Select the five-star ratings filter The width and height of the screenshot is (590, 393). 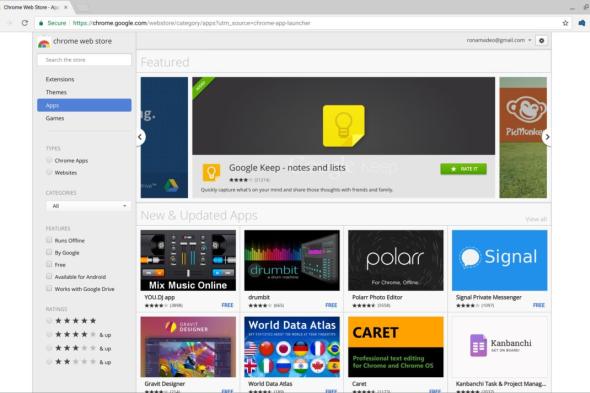click(x=49, y=321)
